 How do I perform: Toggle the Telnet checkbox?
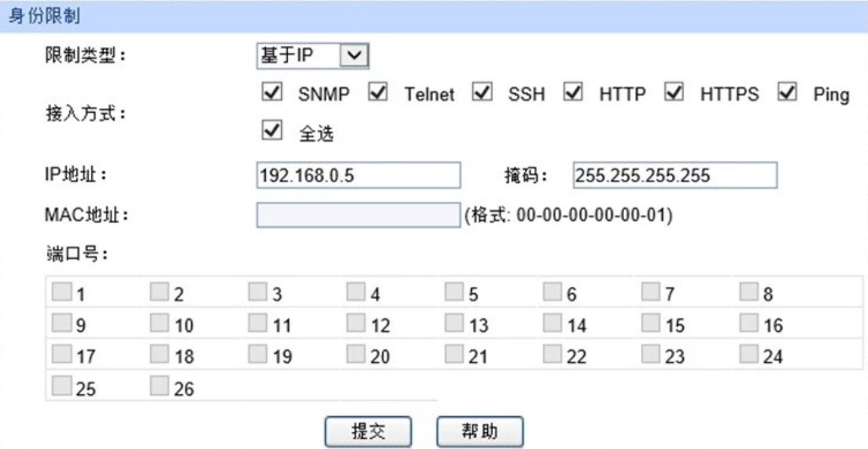point(377,93)
